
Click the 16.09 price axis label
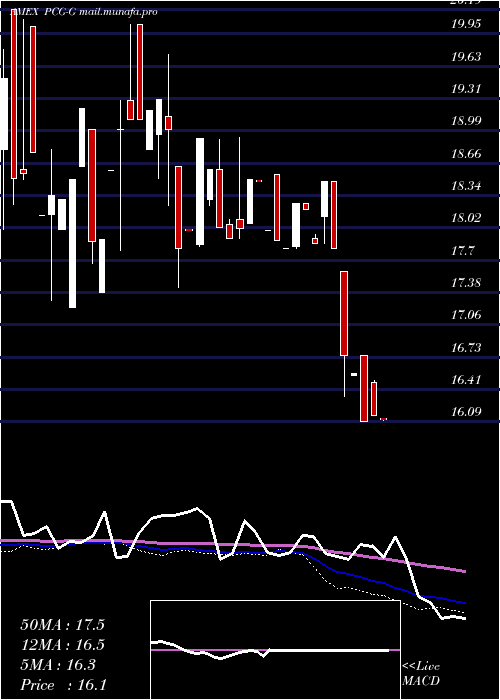point(466,411)
